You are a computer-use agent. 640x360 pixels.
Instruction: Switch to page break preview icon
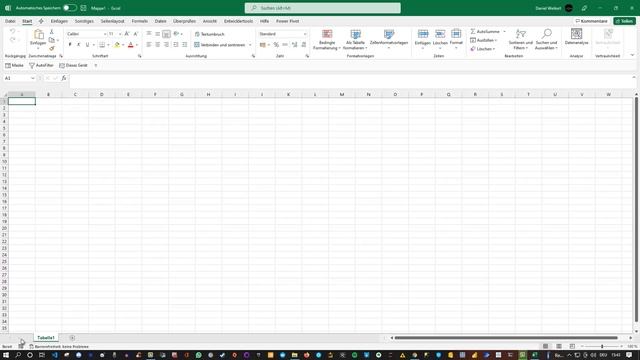tap(572, 346)
